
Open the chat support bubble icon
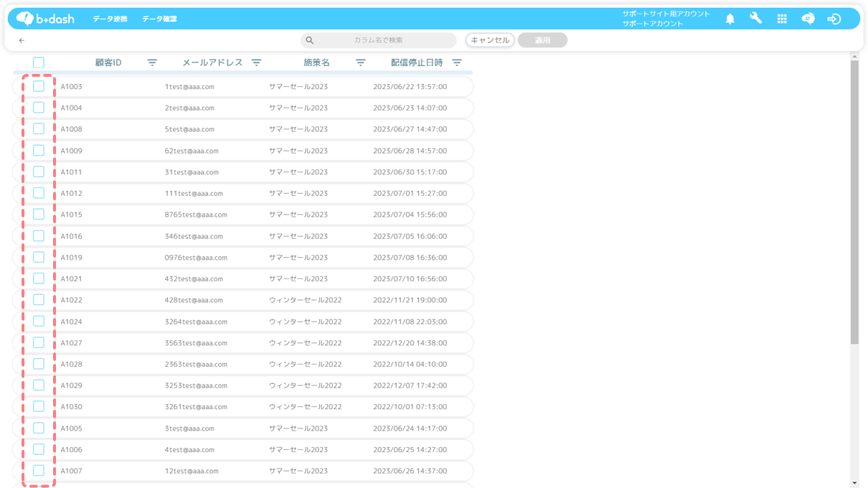pos(808,19)
